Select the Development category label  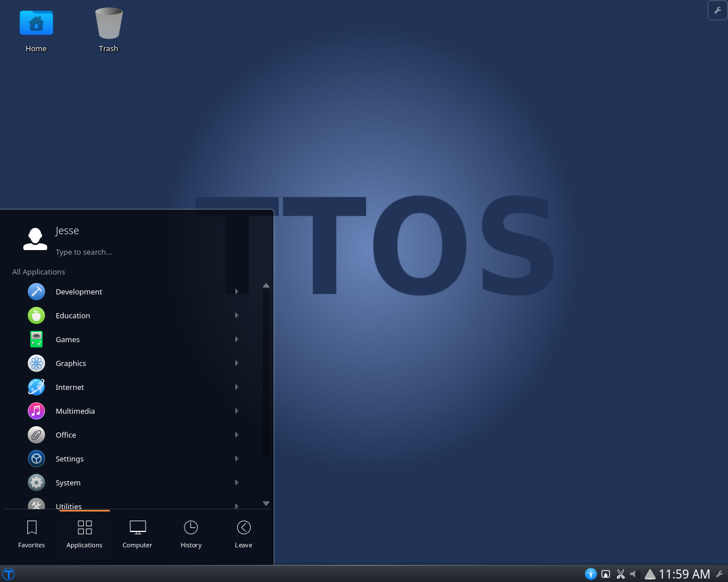click(x=79, y=292)
